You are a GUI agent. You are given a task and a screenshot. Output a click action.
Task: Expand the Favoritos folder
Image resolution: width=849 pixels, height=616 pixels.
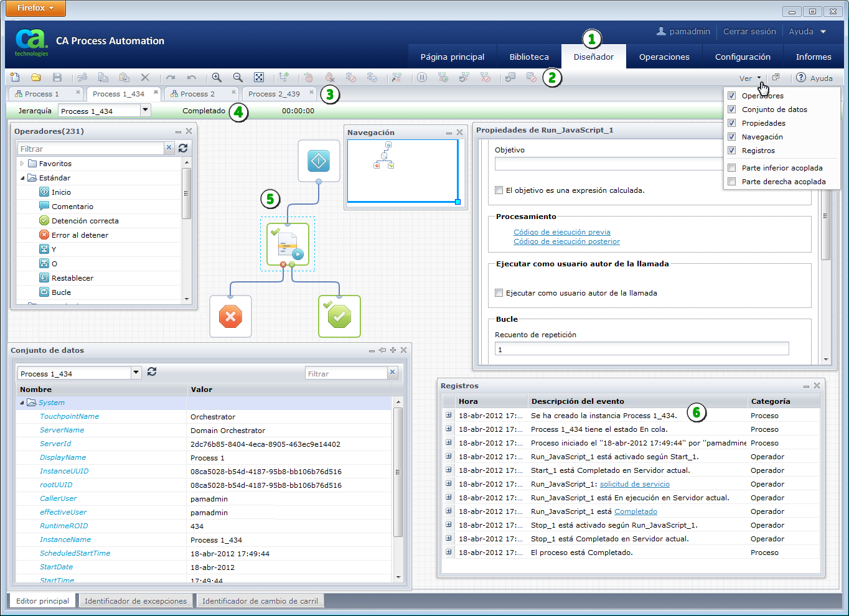(x=22, y=164)
